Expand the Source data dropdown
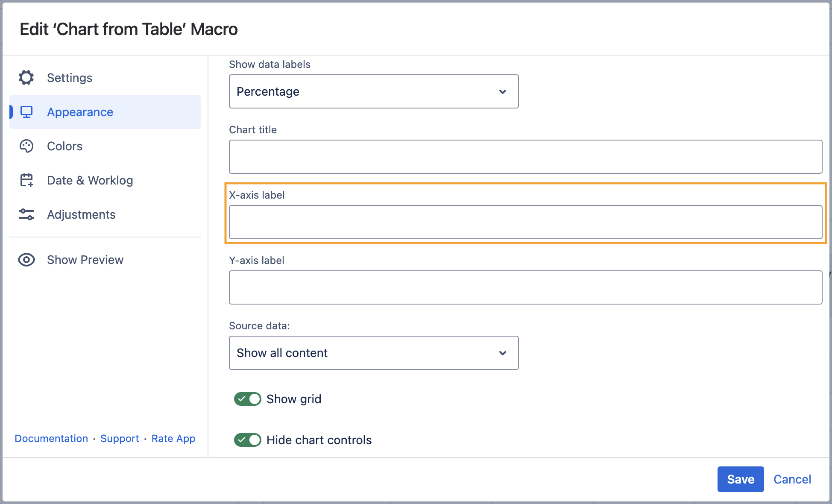The height and width of the screenshot is (504, 832). coord(373,353)
